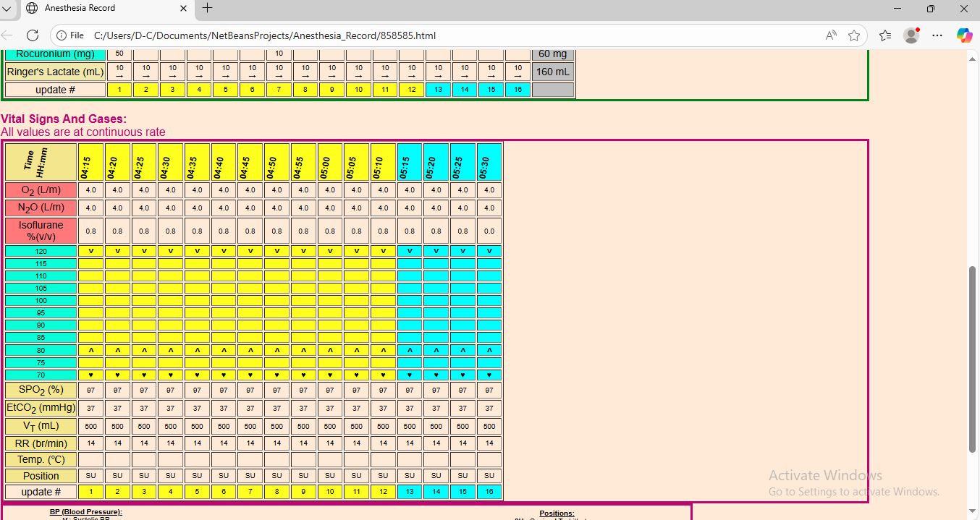
Task: Open a new tab with plus button
Action: pyautogui.click(x=207, y=8)
